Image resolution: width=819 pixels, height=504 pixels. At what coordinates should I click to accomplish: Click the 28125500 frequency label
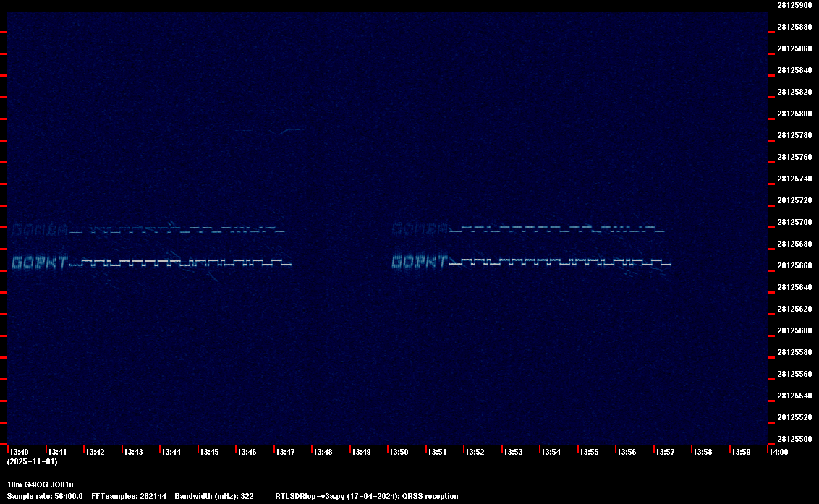click(795, 439)
